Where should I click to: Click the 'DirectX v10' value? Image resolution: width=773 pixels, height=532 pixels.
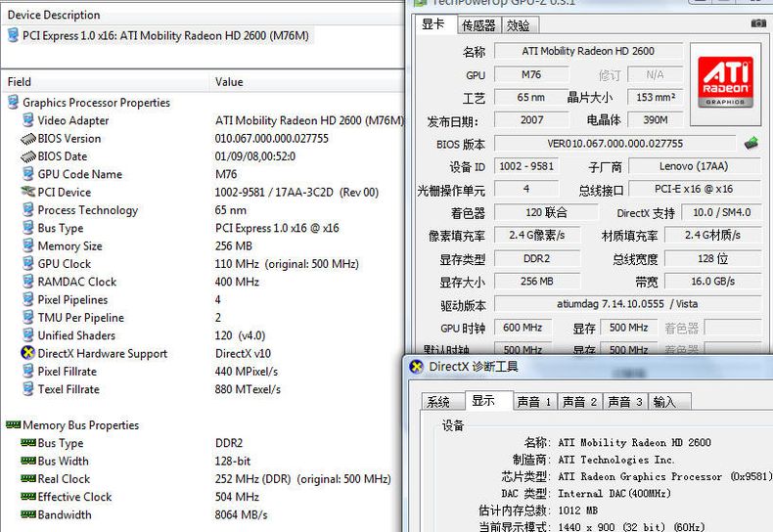click(243, 353)
